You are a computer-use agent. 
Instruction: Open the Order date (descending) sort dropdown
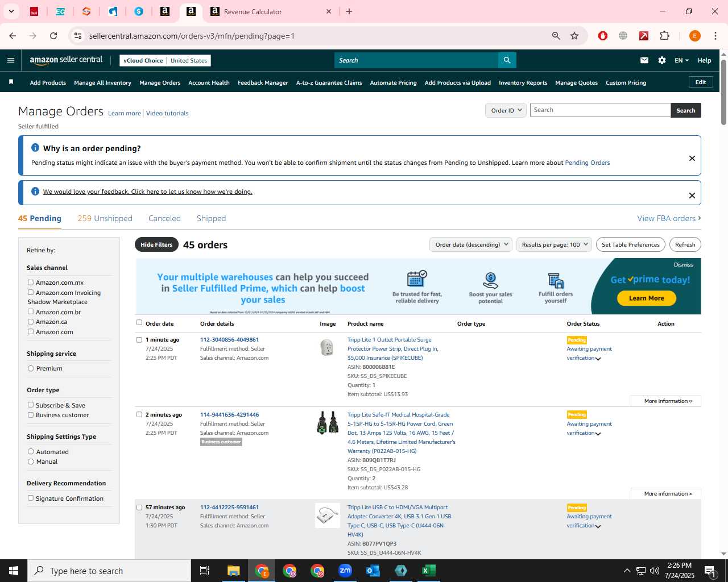coord(471,245)
